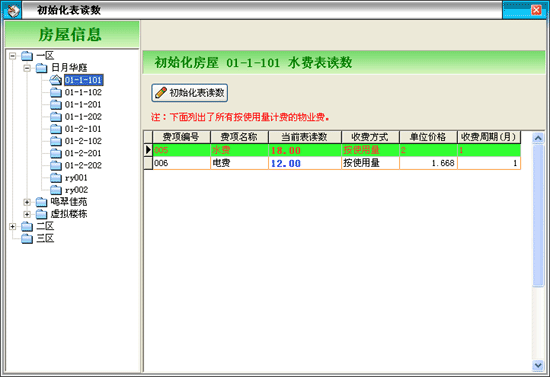Click folder icon beside 虚拟楼栋
550x377 pixels.
tap(41, 214)
